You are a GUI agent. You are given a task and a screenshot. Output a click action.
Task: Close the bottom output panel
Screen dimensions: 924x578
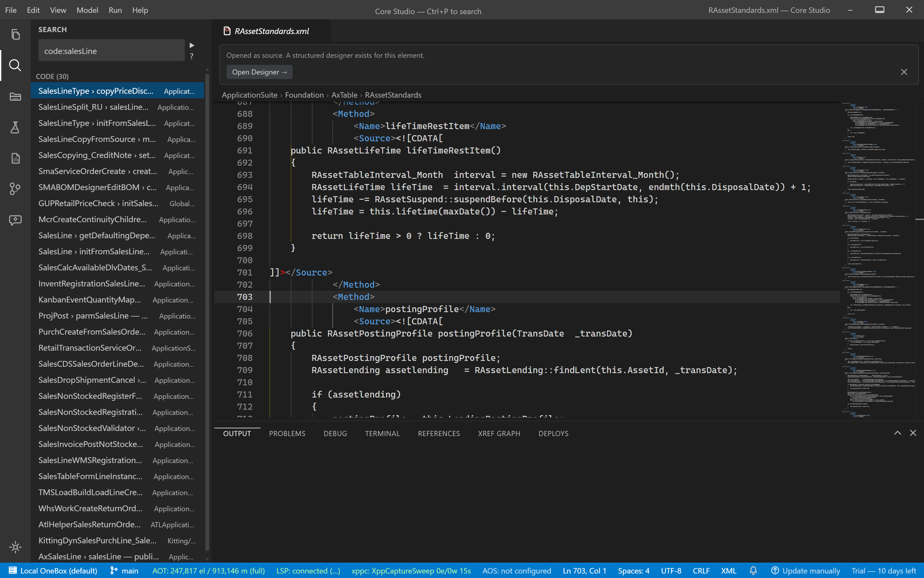click(x=913, y=433)
